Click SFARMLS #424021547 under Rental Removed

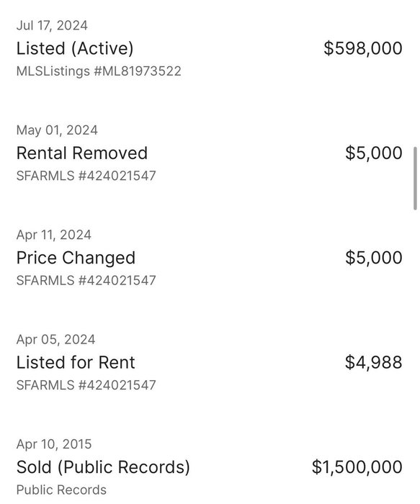click(x=86, y=176)
